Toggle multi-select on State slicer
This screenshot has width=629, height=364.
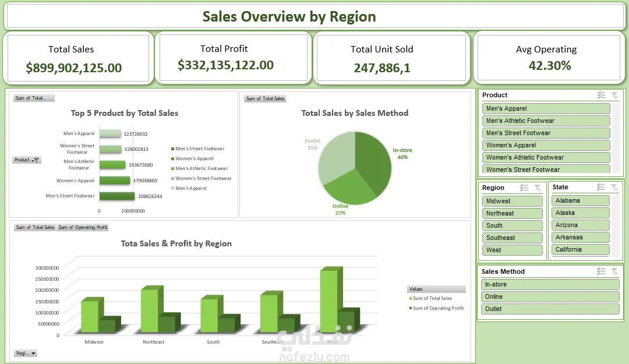click(x=600, y=187)
